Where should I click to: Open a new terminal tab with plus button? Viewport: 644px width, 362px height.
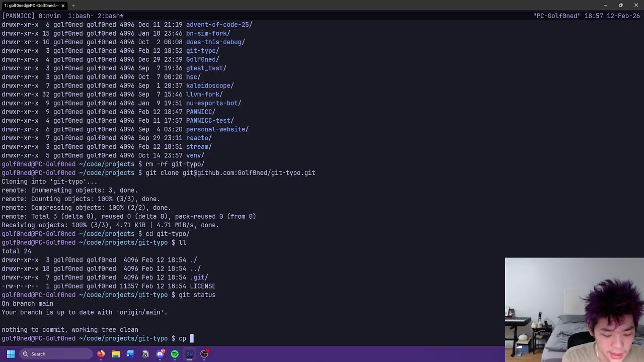pyautogui.click(x=73, y=6)
